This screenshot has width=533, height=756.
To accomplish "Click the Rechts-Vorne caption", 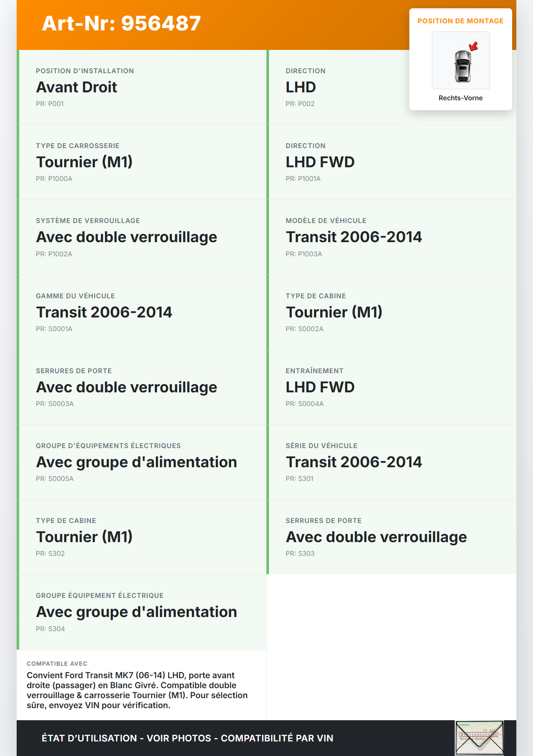I will (x=460, y=98).
